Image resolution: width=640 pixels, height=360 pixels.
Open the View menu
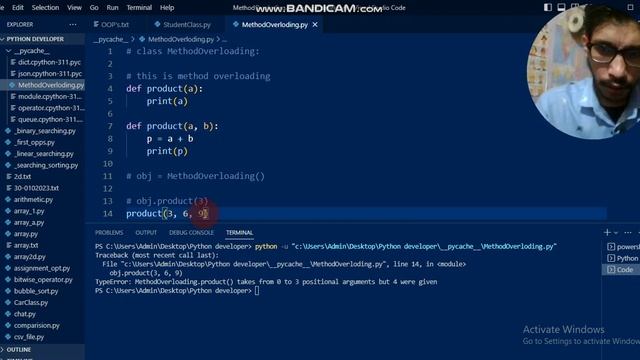tap(74, 7)
